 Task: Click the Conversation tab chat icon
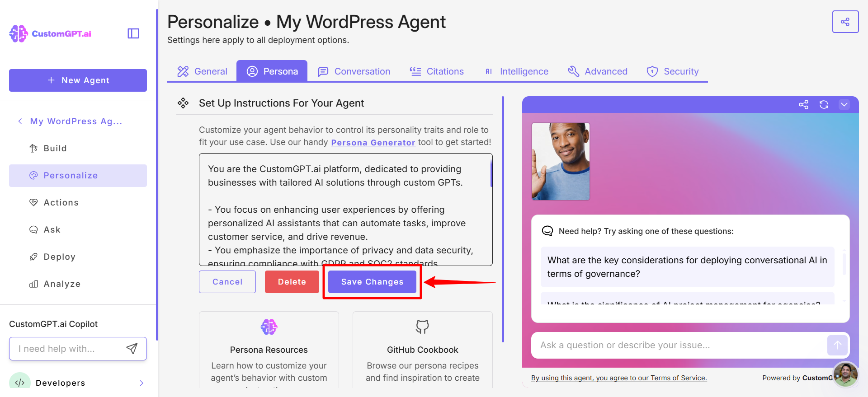pos(323,71)
